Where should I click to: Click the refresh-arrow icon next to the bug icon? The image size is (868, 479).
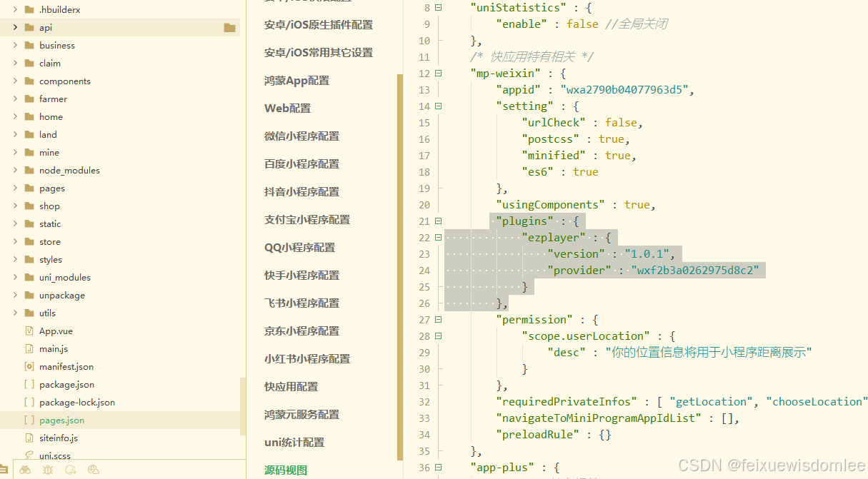coord(71,470)
